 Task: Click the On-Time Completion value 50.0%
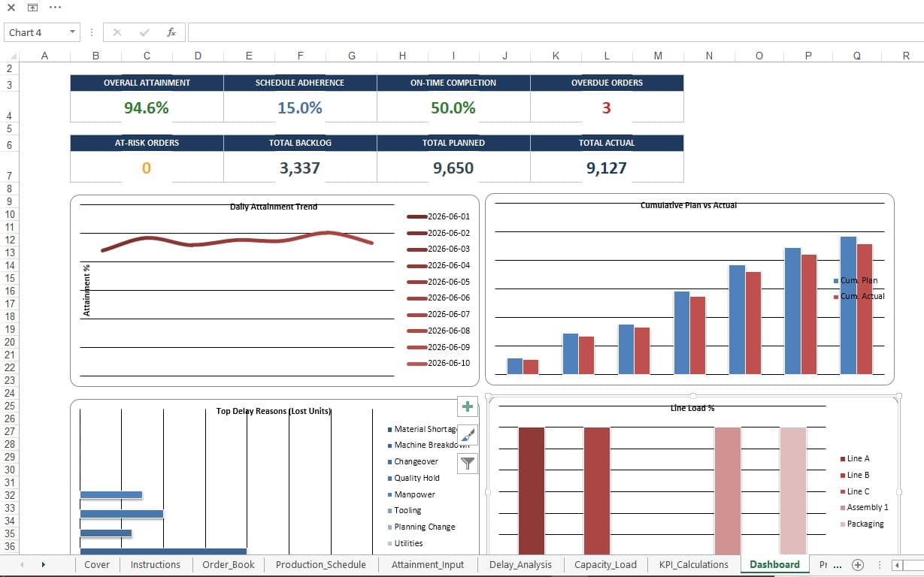453,107
